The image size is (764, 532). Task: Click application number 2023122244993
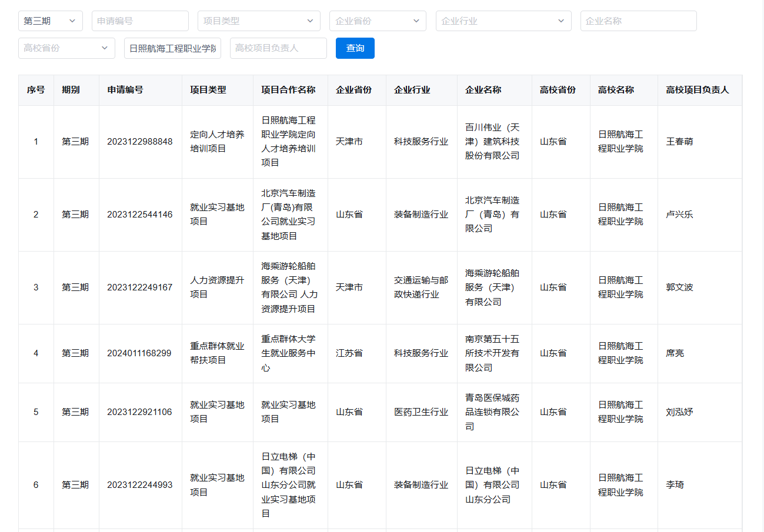(140, 485)
